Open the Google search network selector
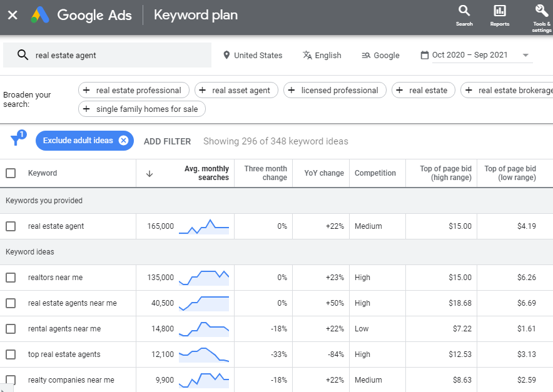The height and width of the screenshot is (392, 553). [380, 55]
